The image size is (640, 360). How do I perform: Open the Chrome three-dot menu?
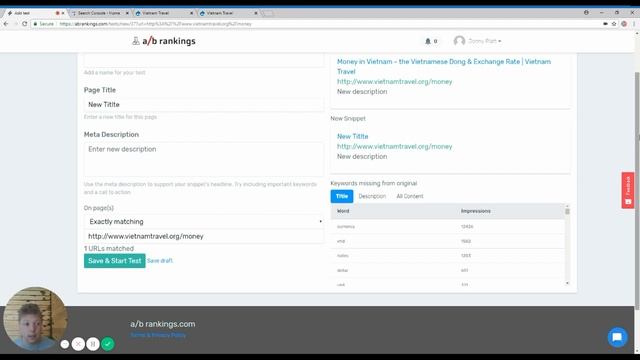(634, 24)
